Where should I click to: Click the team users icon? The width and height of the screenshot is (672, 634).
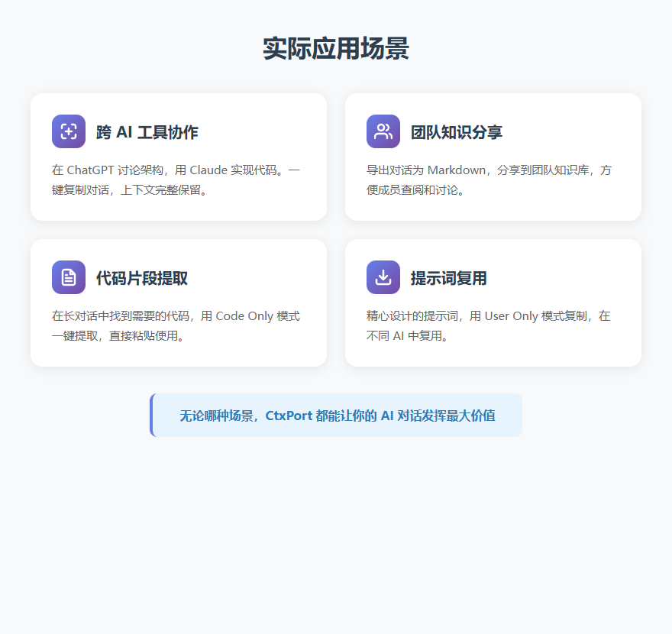click(x=383, y=131)
